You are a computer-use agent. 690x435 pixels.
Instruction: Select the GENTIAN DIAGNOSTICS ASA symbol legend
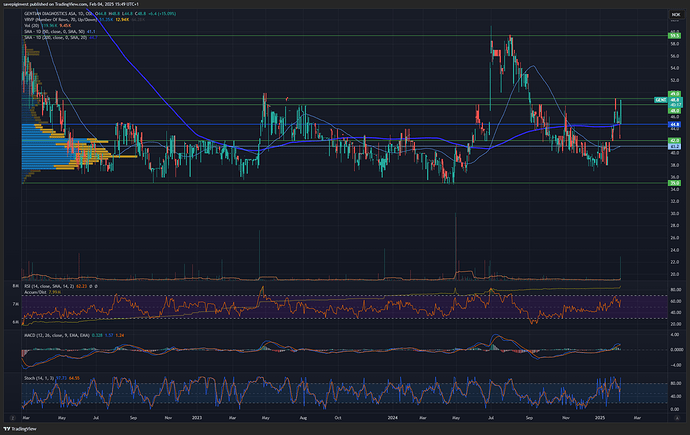tap(100, 14)
